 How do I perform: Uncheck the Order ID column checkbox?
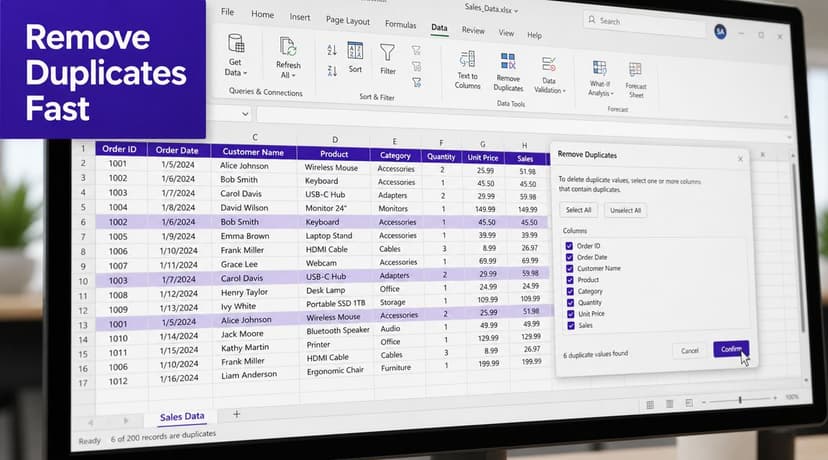(569, 246)
